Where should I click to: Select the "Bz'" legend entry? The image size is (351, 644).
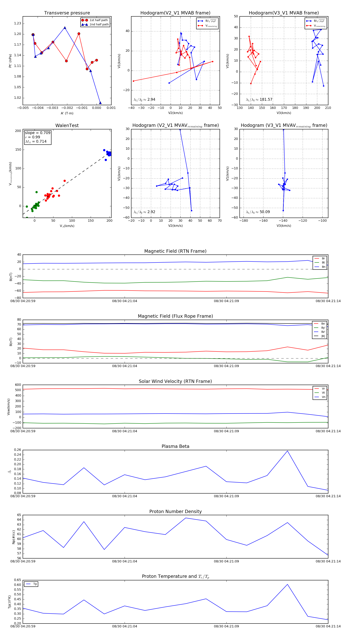coord(320,332)
